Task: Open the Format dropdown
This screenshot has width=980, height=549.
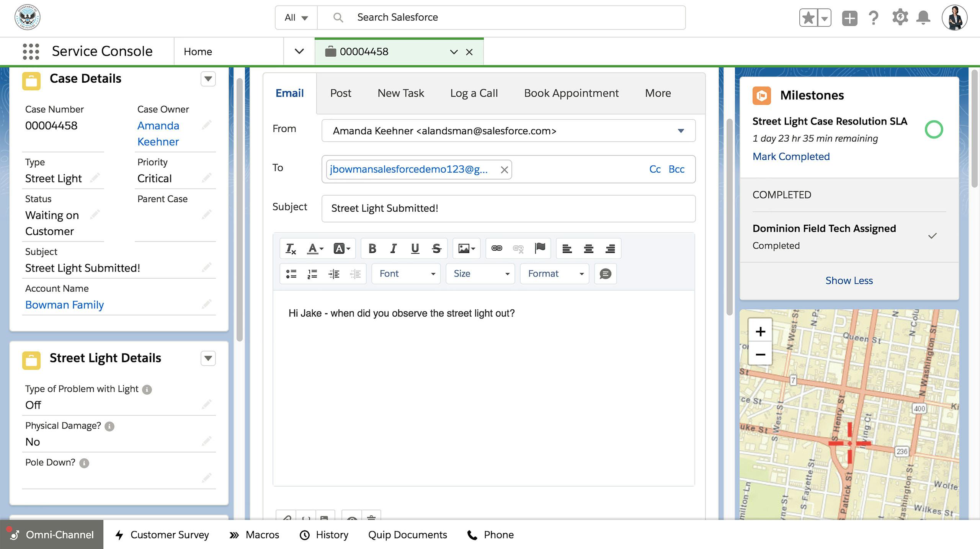Action: 555,274
